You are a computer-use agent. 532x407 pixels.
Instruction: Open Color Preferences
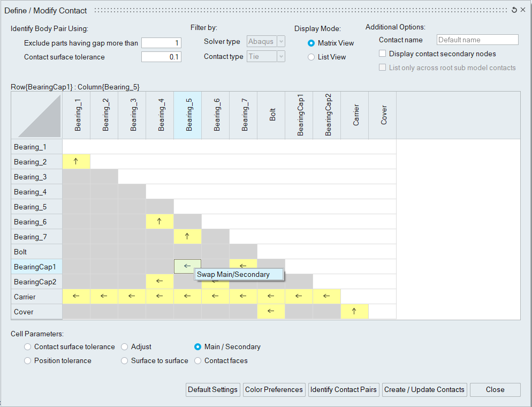[274, 390]
